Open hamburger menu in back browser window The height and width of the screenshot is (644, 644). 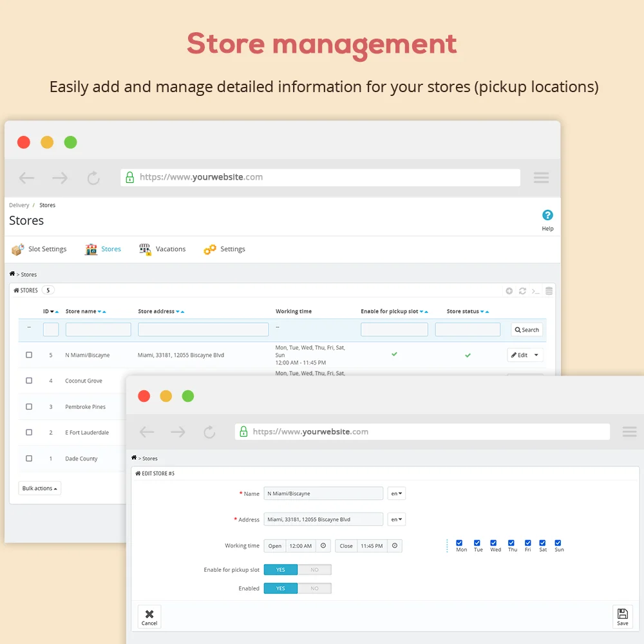(542, 178)
